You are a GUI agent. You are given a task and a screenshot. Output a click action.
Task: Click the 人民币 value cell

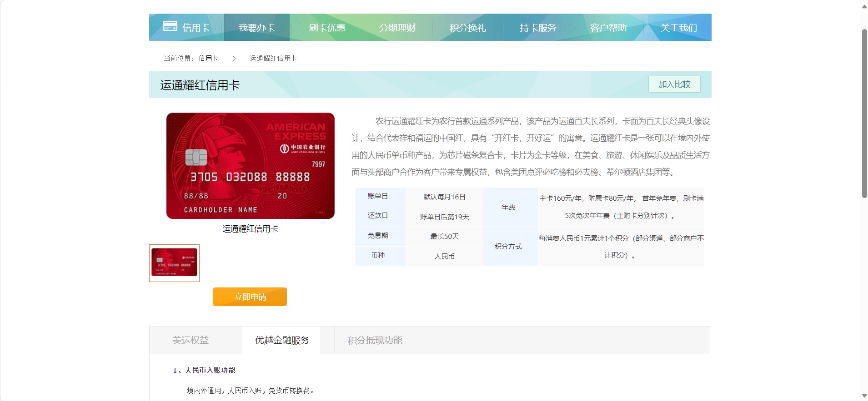click(x=445, y=256)
